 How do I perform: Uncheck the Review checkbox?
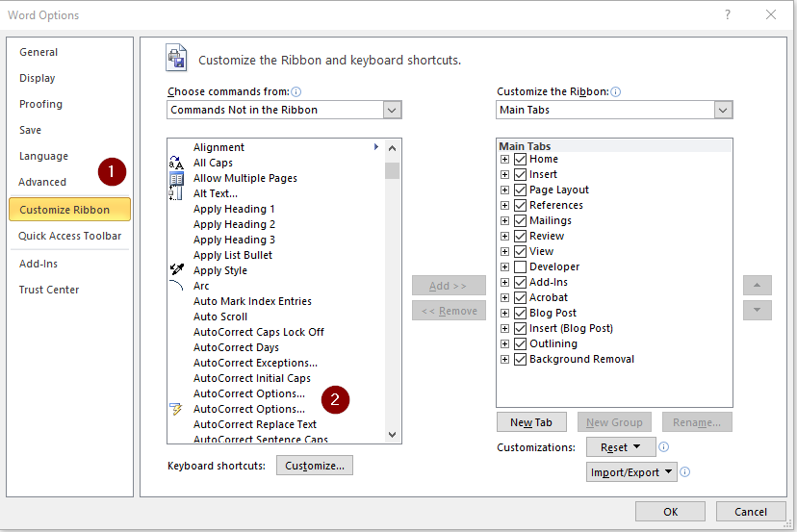[520, 236]
